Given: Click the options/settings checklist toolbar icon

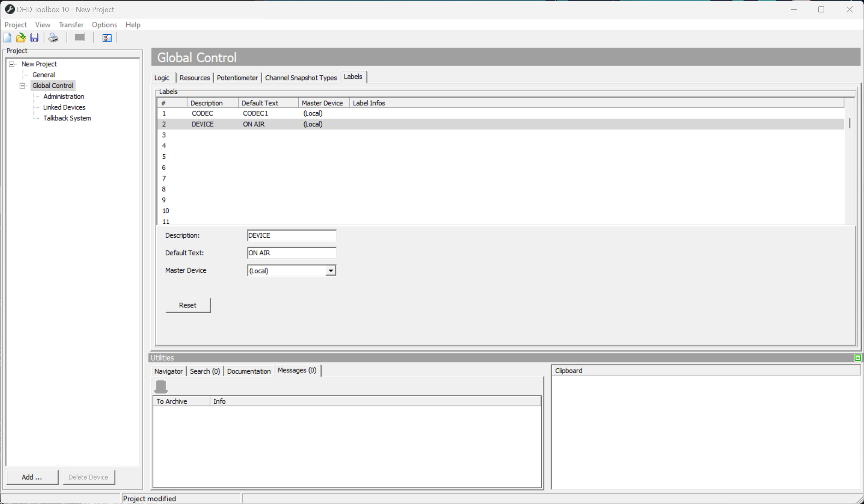Looking at the screenshot, I should pyautogui.click(x=106, y=37).
